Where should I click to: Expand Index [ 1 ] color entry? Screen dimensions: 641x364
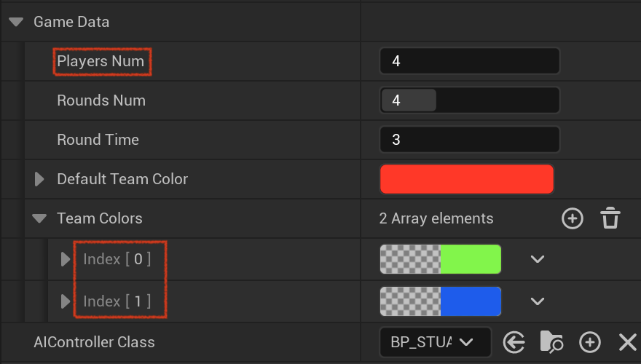point(66,301)
